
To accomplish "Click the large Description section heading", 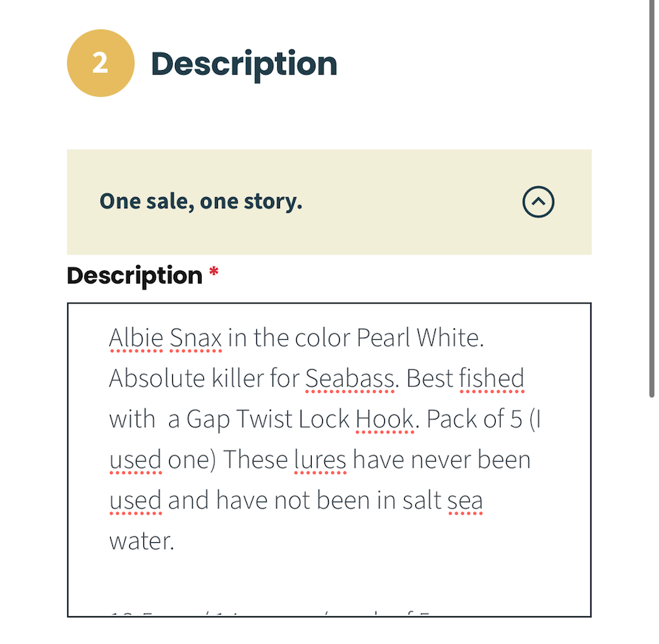I will pyautogui.click(x=244, y=64).
